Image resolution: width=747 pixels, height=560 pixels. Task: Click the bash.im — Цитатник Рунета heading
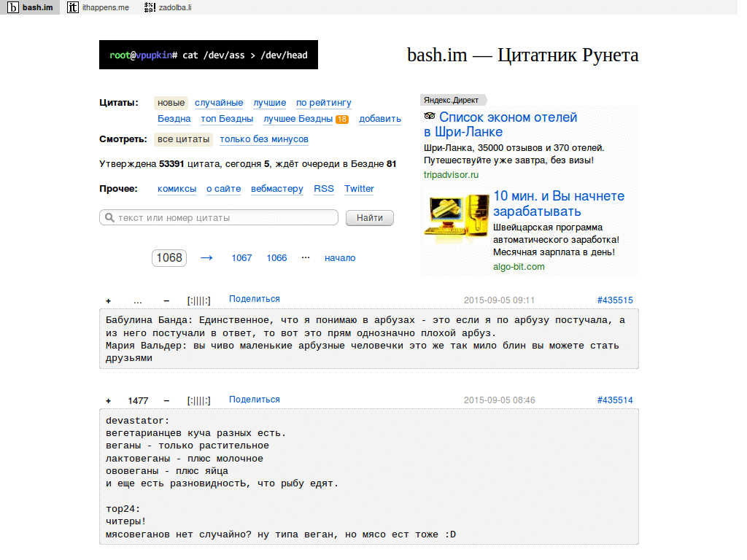pos(522,55)
